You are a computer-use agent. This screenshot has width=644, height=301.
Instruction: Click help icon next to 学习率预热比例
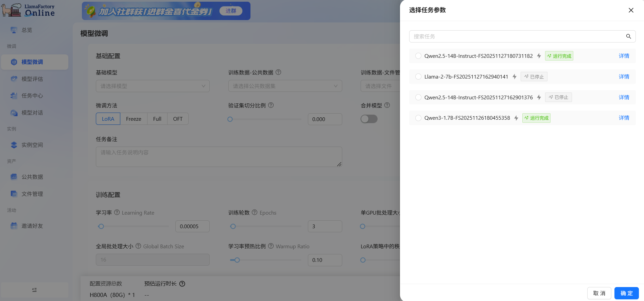[271, 246]
